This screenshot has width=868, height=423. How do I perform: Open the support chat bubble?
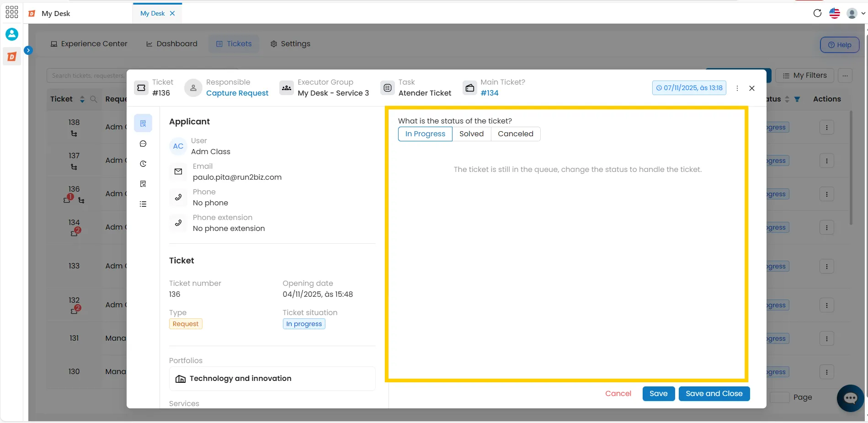coord(850,398)
